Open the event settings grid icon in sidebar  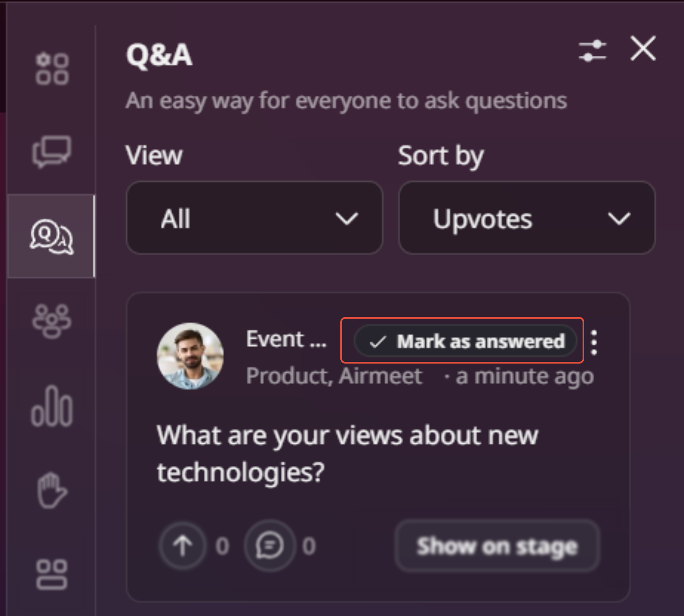pos(52,69)
